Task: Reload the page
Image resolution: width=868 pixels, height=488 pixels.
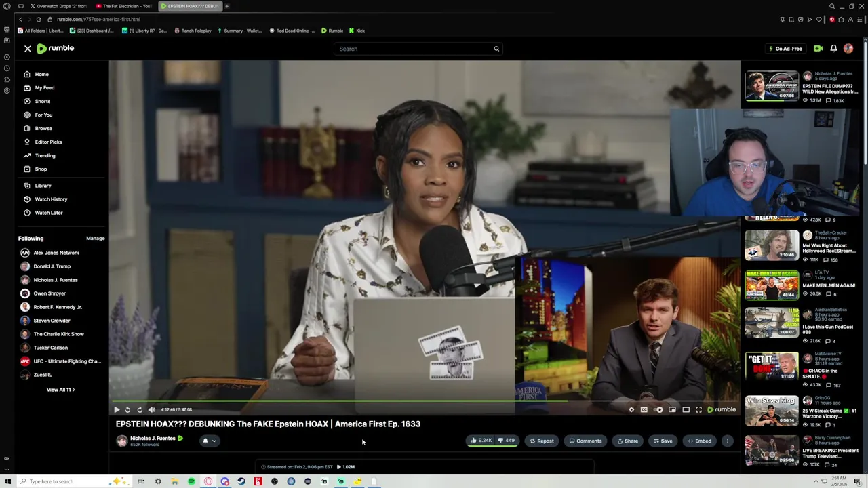Action: click(x=39, y=19)
